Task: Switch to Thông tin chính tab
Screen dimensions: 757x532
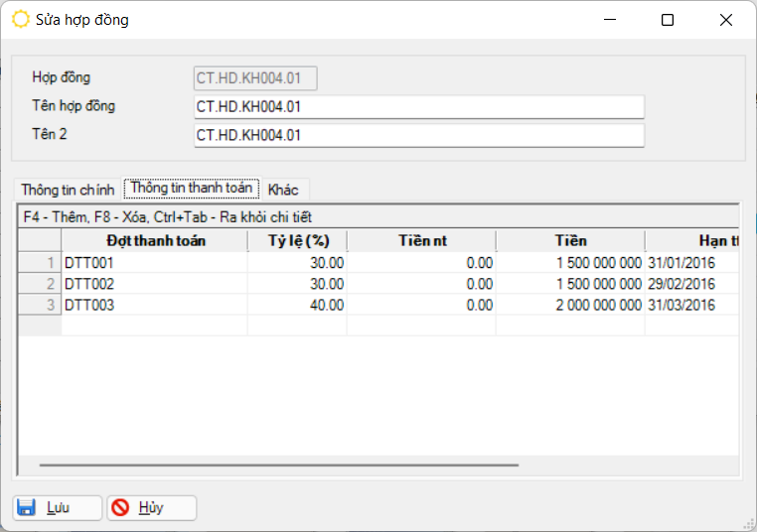Action: (68, 190)
